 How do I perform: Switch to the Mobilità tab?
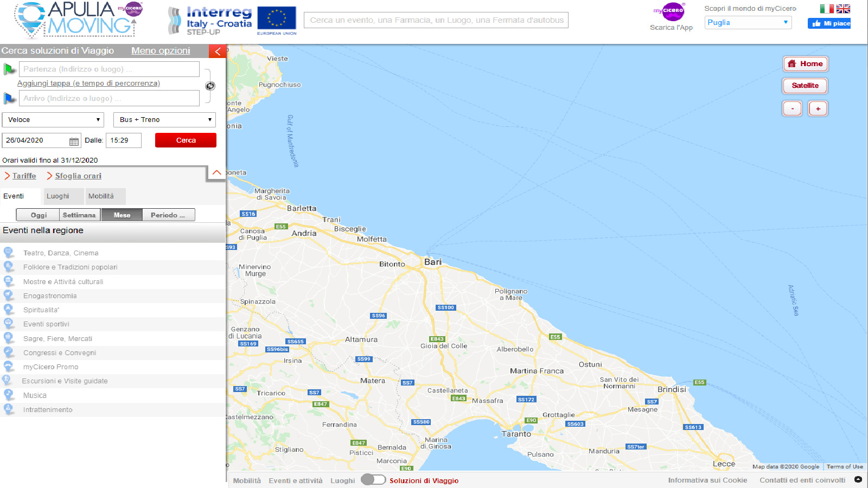click(101, 196)
